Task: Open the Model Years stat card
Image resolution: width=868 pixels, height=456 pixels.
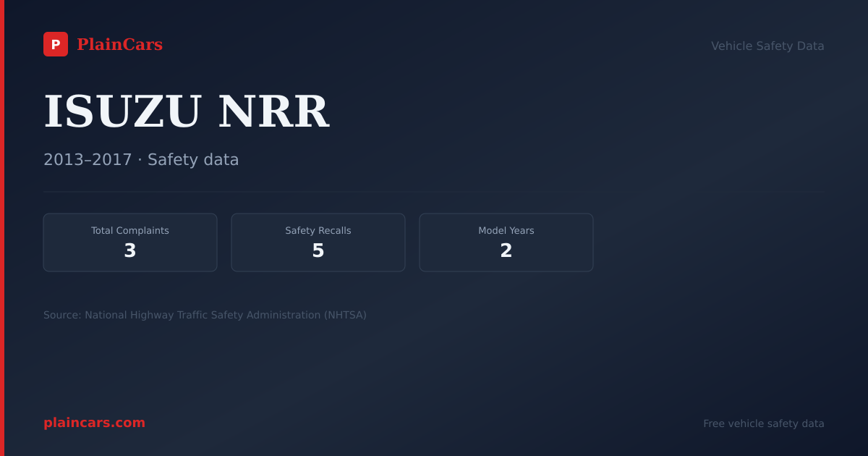Action: (x=506, y=242)
